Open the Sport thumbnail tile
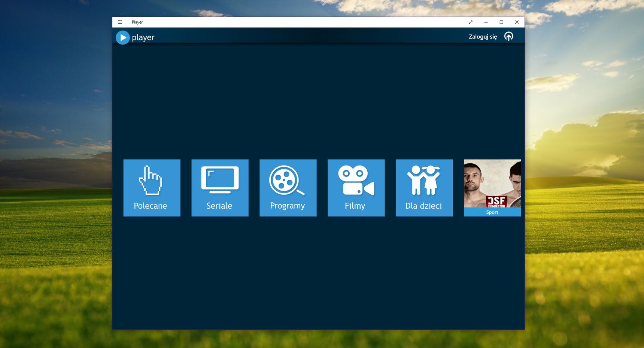This screenshot has width=644, height=348. (492, 188)
